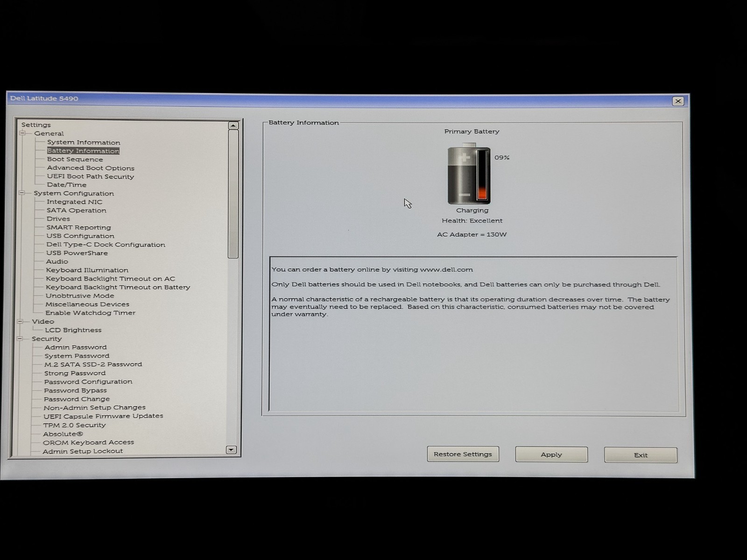Open M.2 SATA SSD-2 Password
Image resolution: width=747 pixels, height=560 pixels.
click(93, 364)
